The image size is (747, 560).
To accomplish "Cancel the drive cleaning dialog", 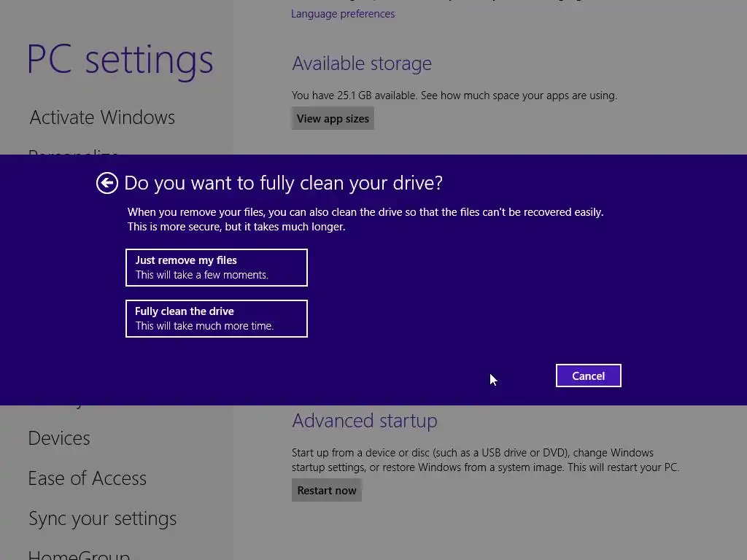I will coord(589,376).
